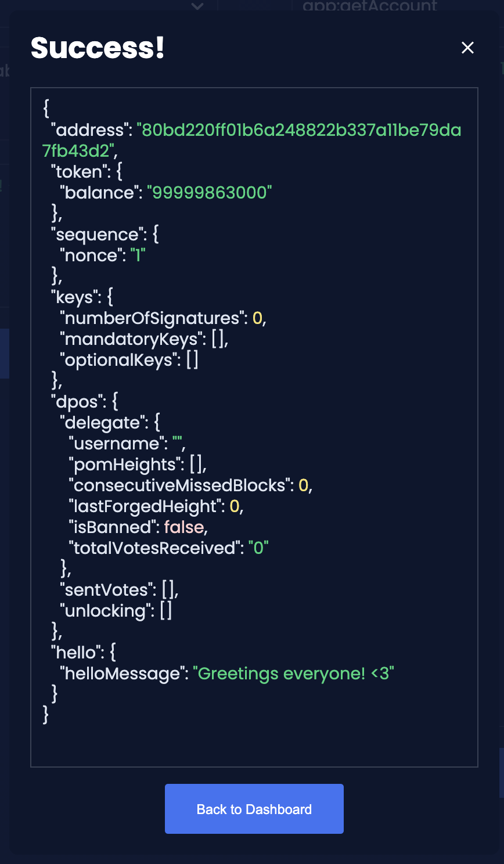Select the app:getAccount field at the top

(x=370, y=6)
